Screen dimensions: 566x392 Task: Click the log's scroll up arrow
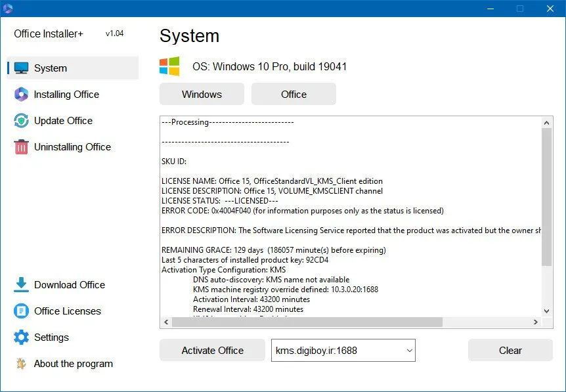[546, 123]
